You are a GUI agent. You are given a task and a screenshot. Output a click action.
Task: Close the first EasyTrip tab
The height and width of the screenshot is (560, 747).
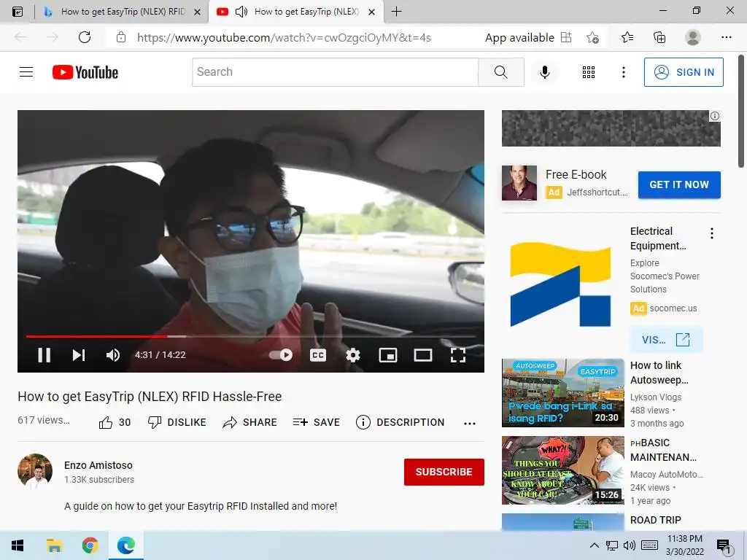coord(197,12)
